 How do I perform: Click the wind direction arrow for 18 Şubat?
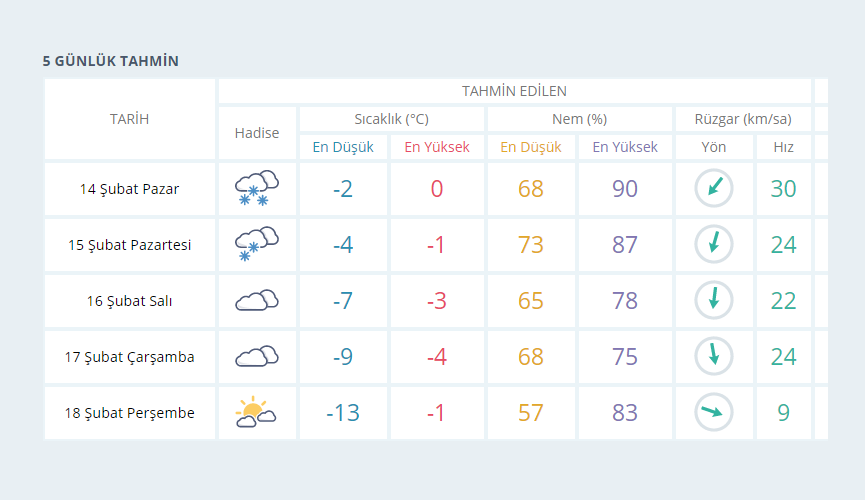[714, 412]
